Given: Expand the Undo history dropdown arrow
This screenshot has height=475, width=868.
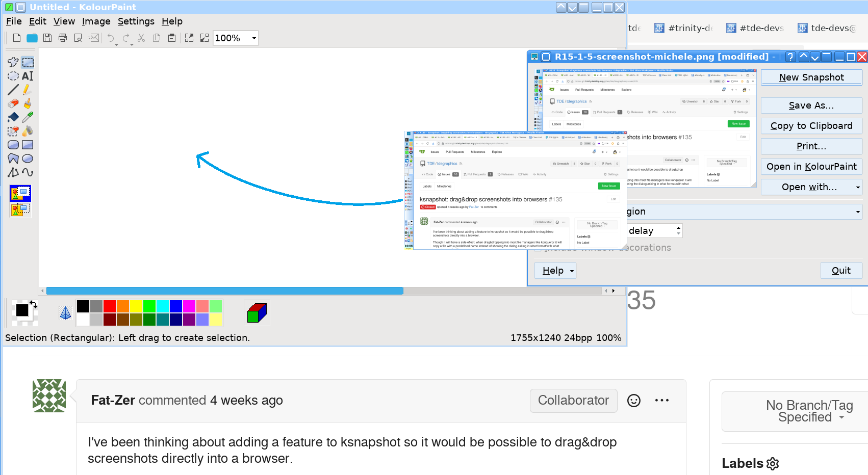Looking at the screenshot, I should click(117, 44).
